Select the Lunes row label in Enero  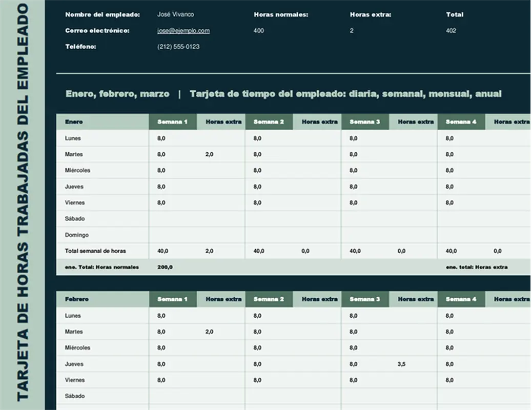73,138
